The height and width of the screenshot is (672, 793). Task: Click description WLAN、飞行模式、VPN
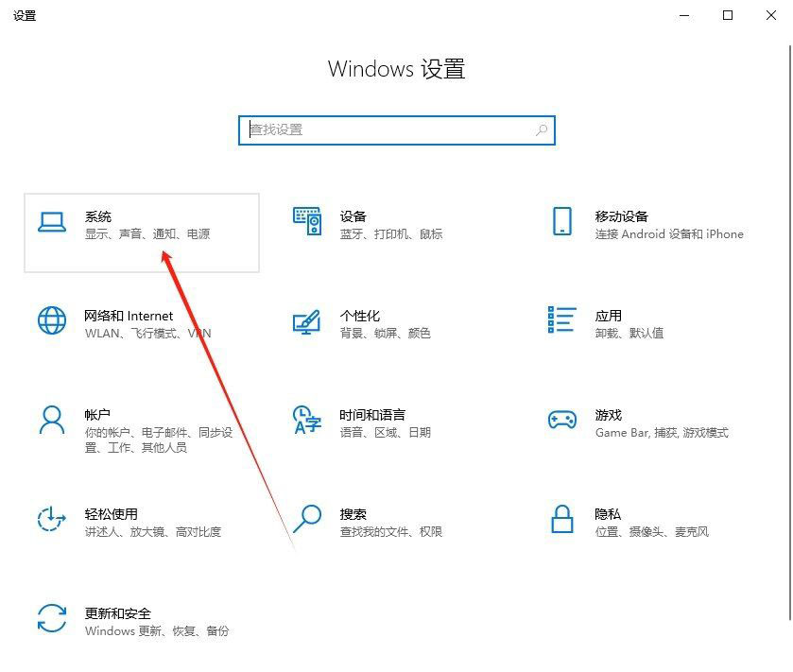click(x=148, y=334)
